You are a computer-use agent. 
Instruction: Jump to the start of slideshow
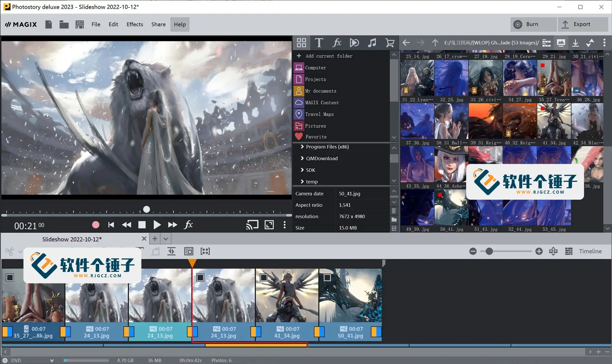coord(111,225)
